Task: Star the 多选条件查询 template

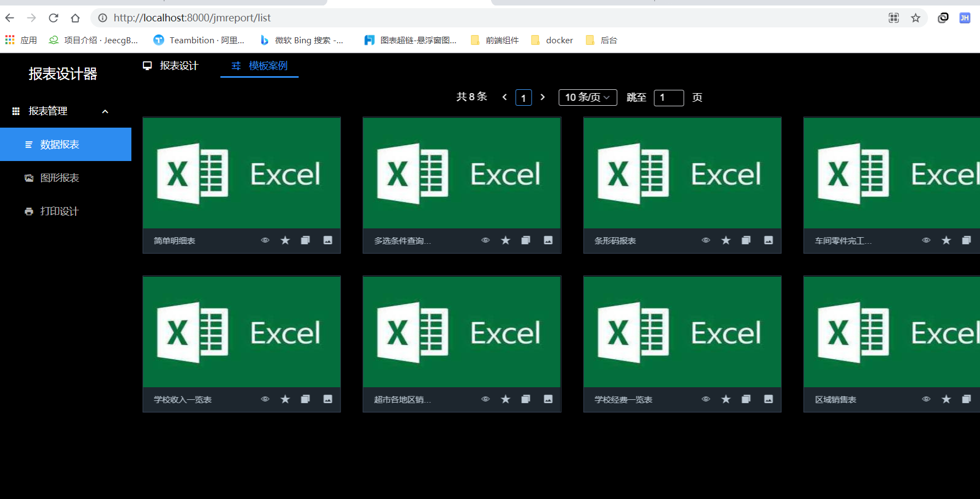Action: pyautogui.click(x=505, y=240)
